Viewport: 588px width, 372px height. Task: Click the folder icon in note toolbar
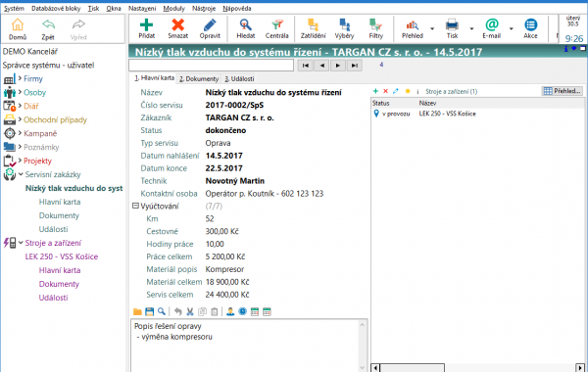click(137, 311)
